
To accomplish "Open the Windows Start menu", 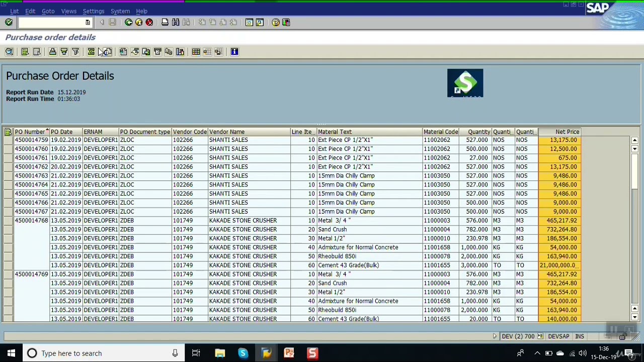I will point(11,353).
